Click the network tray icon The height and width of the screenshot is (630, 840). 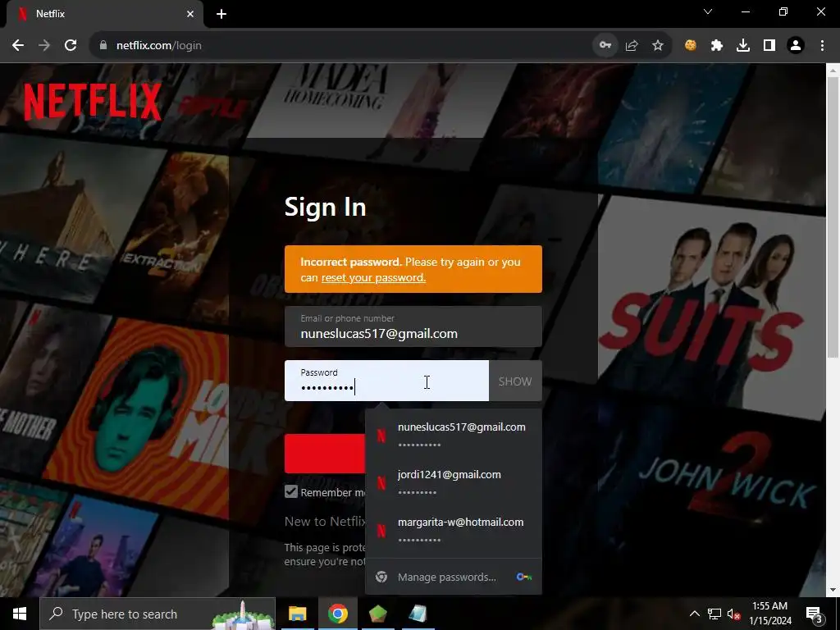(x=714, y=614)
